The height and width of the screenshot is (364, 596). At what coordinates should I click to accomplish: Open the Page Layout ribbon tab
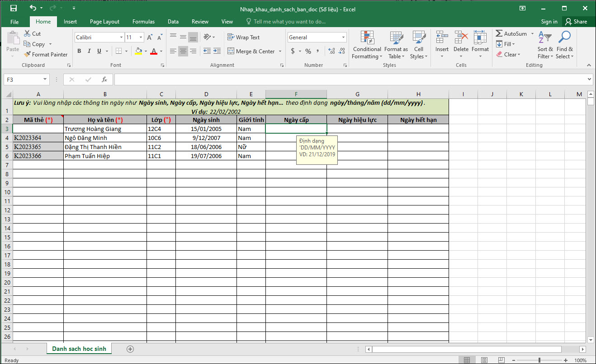(104, 22)
